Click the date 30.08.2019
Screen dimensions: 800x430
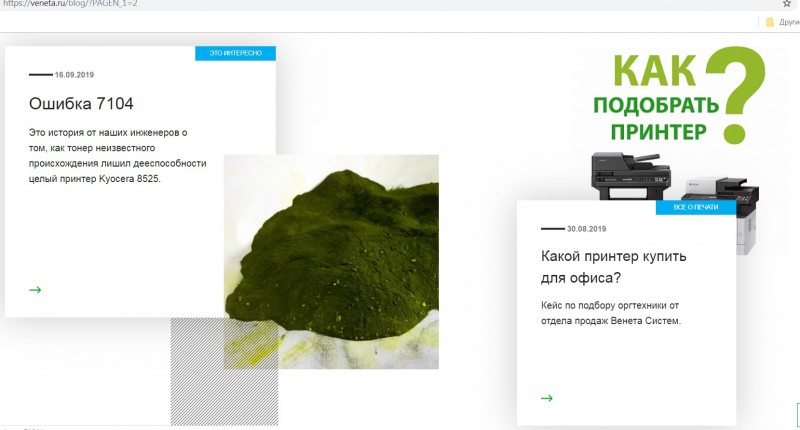point(587,229)
